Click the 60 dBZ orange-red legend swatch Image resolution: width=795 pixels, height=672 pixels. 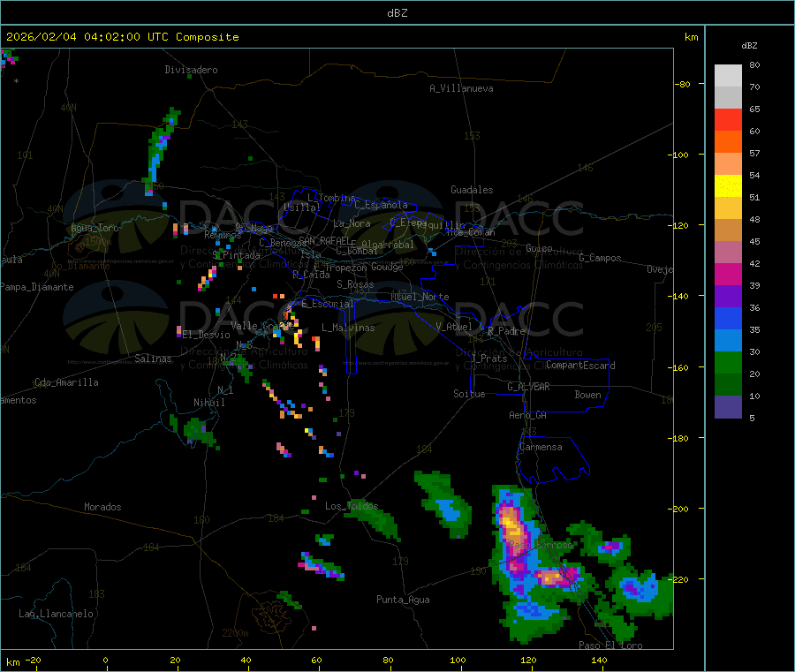(728, 142)
